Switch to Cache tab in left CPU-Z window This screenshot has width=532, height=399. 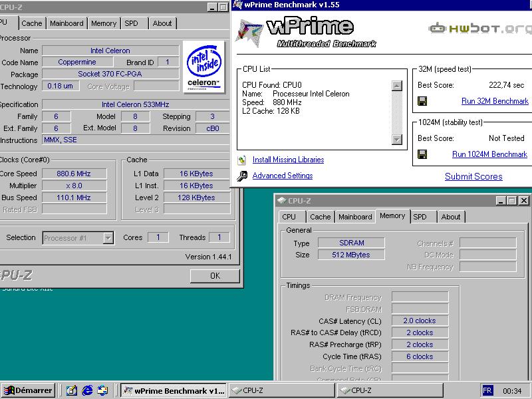pos(31,23)
